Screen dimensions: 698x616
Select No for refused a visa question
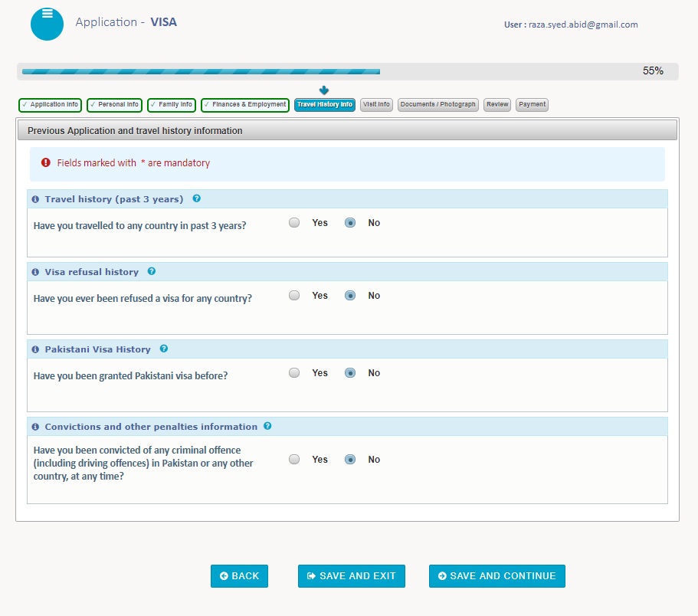pyautogui.click(x=350, y=296)
